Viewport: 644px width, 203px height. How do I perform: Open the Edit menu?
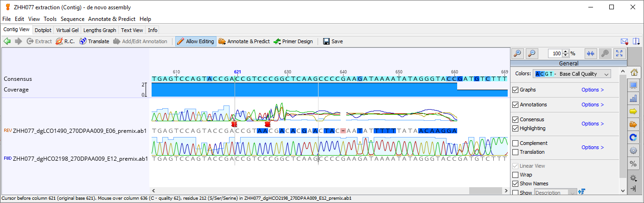[x=19, y=19]
